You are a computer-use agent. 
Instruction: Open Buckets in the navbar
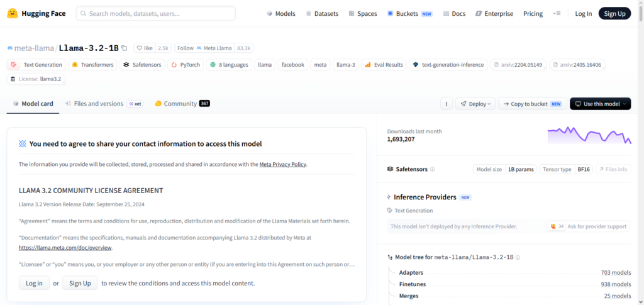410,14
